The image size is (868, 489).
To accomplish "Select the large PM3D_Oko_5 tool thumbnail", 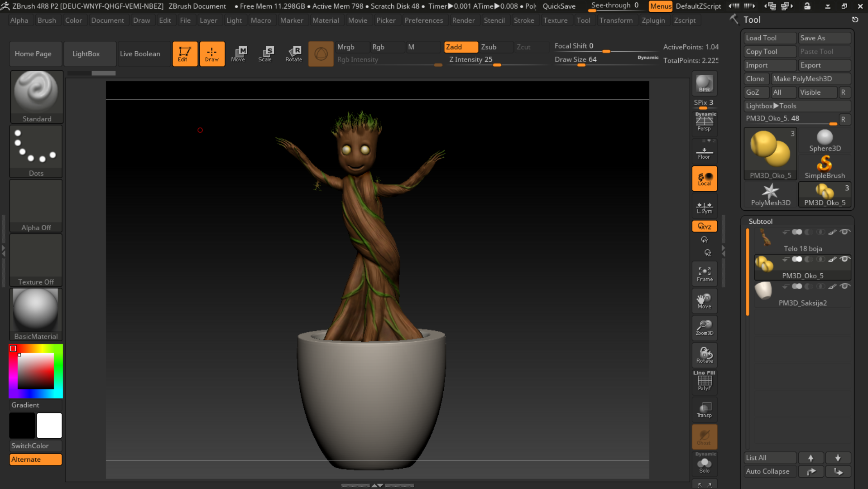I will click(770, 154).
